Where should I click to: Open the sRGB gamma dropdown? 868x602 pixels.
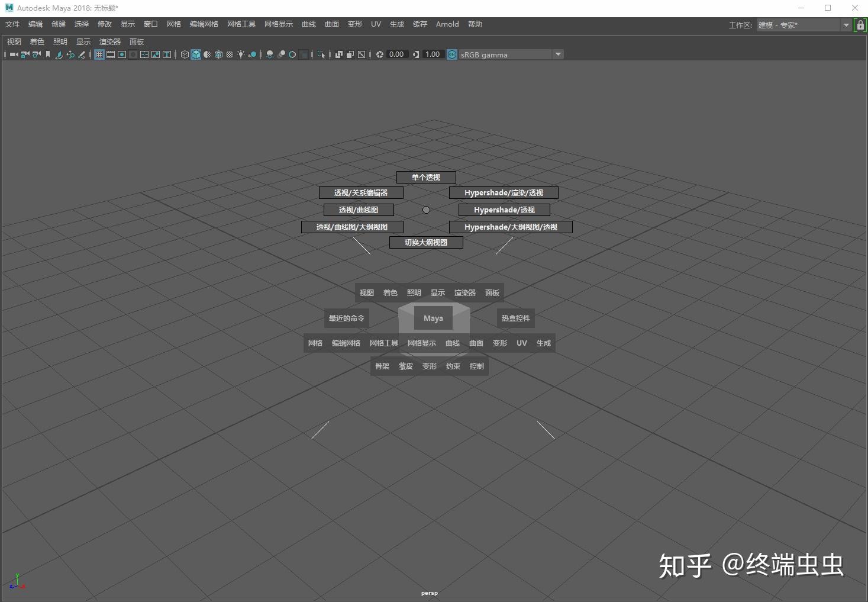pyautogui.click(x=557, y=54)
